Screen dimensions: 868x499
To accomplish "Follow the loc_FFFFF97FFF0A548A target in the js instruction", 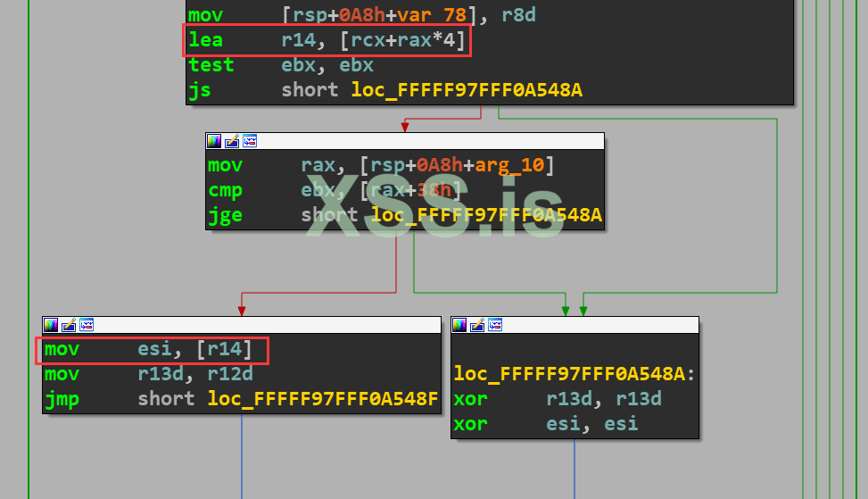I will point(467,90).
